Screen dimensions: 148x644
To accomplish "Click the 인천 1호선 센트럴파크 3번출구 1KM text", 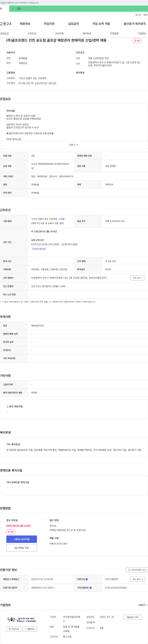I will 48,287.
